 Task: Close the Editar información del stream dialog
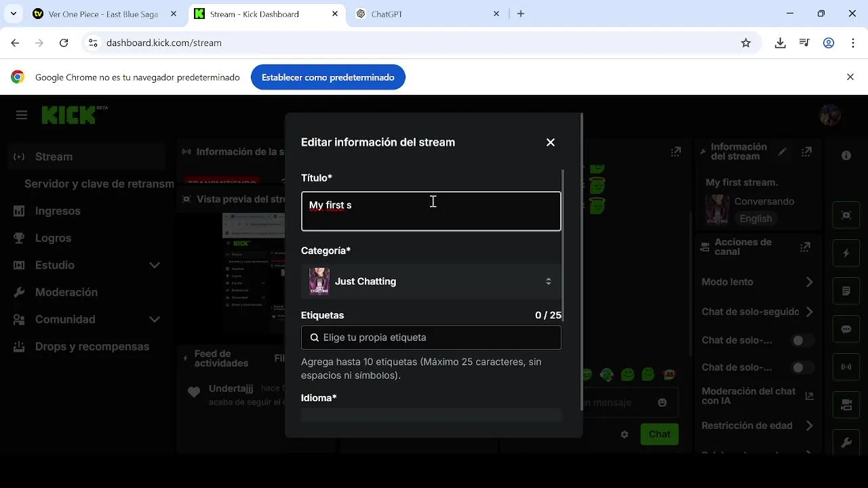(x=551, y=142)
